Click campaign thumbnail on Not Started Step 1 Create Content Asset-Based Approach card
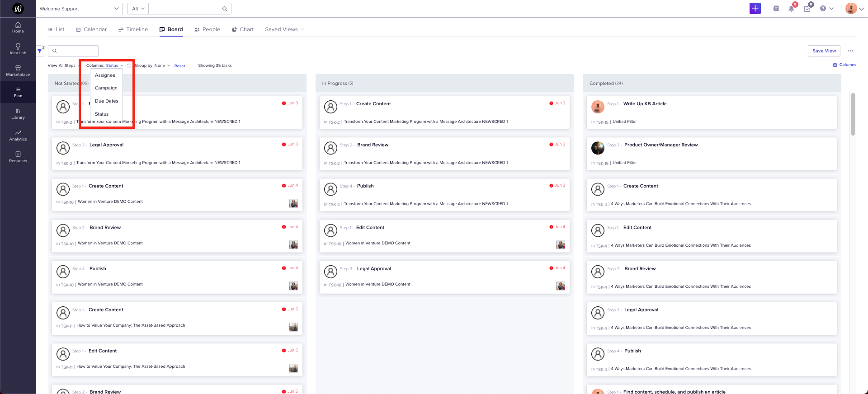The height and width of the screenshot is (394, 868). pyautogui.click(x=293, y=327)
